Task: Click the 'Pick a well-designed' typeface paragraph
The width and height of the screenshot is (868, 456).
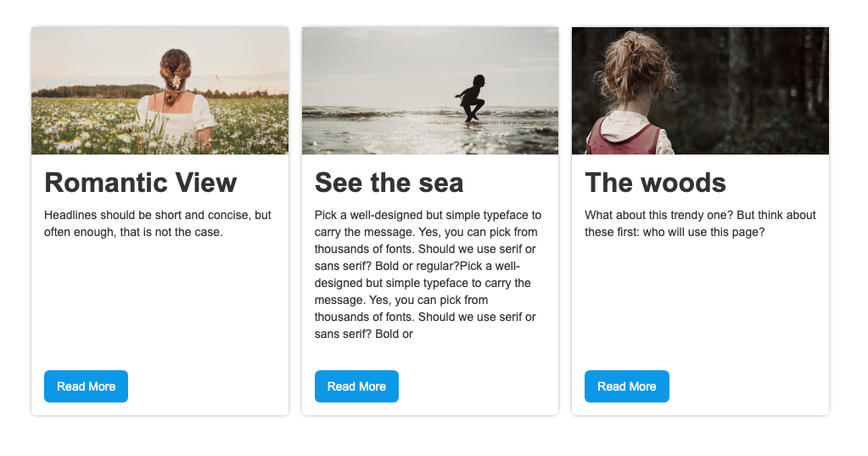Action: click(x=428, y=274)
